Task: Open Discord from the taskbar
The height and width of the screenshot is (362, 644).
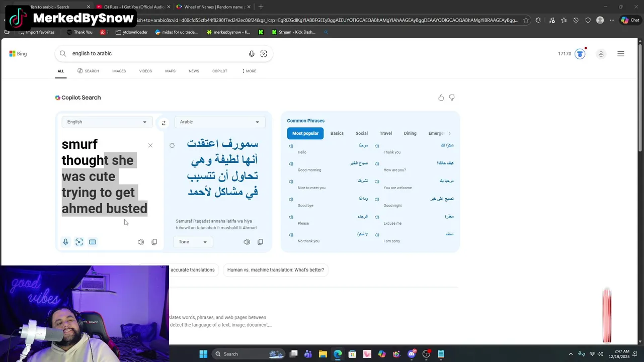Action: [x=412, y=354]
